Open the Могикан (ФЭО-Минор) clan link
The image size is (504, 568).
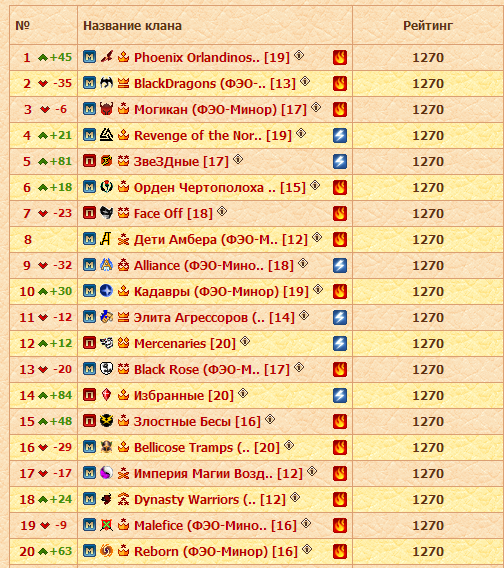tap(220, 109)
